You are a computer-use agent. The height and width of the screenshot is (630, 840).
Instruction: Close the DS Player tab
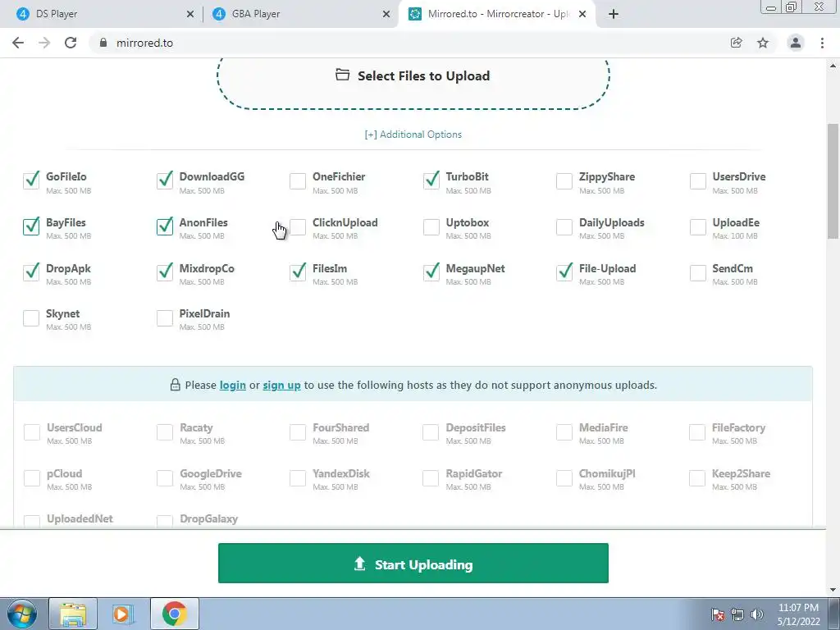[190, 14]
